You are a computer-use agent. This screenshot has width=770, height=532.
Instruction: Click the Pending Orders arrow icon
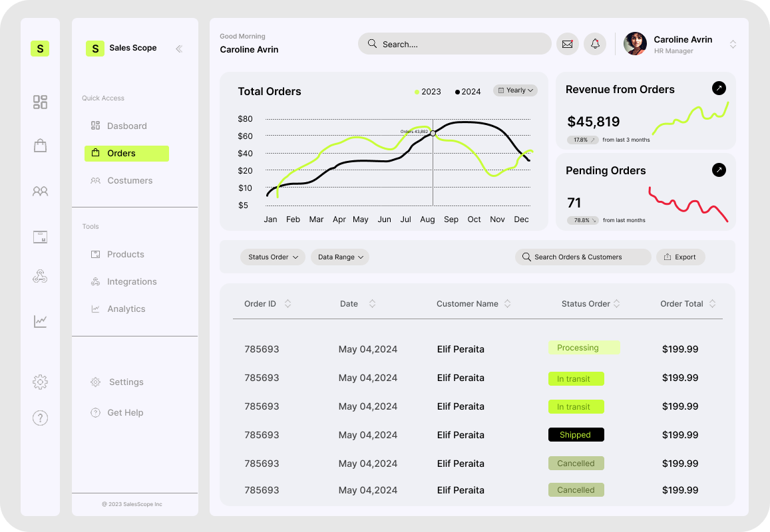(719, 170)
